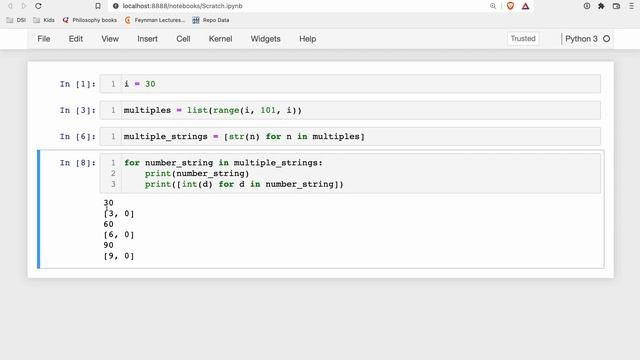Open the Insert menu
This screenshot has width=640, height=360.
(x=147, y=39)
